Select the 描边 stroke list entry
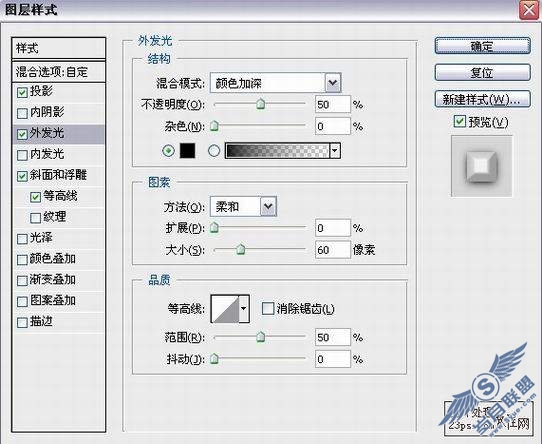 (x=58, y=322)
